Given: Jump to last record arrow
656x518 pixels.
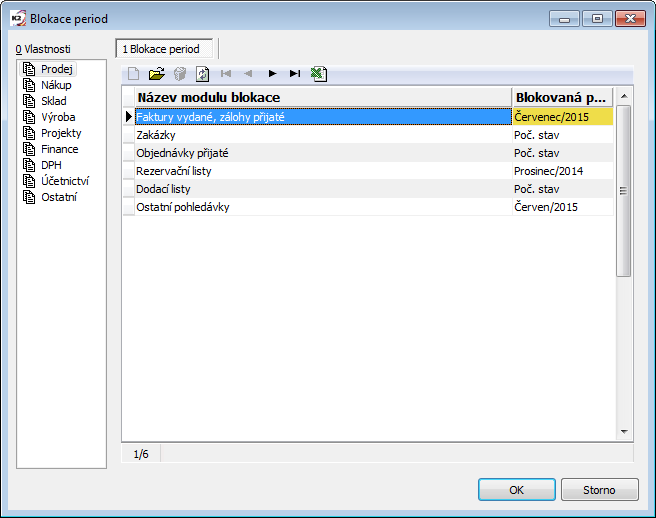Looking at the screenshot, I should point(295,74).
